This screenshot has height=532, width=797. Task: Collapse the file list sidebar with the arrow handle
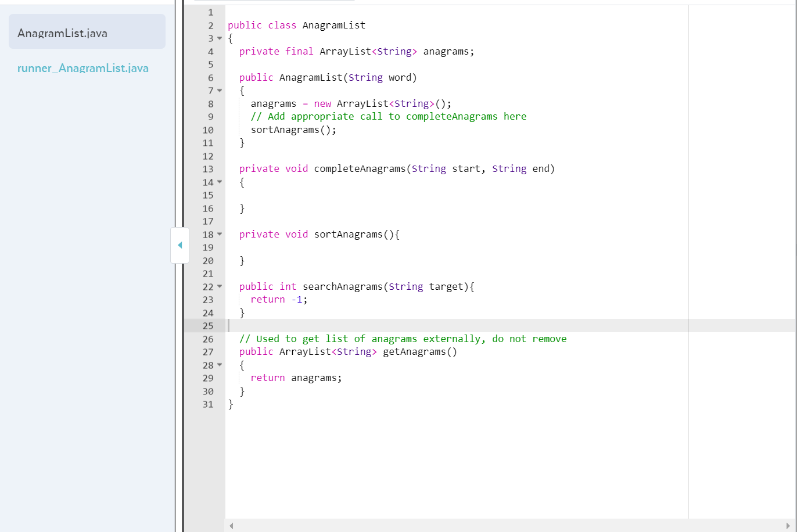pos(179,245)
